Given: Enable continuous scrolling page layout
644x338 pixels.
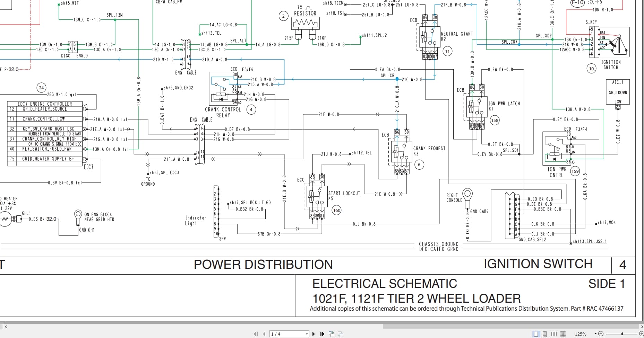Looking at the screenshot, I should (544, 333).
